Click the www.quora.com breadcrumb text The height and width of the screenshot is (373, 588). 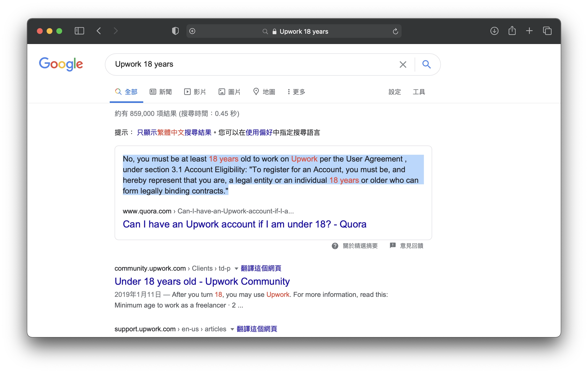point(147,211)
